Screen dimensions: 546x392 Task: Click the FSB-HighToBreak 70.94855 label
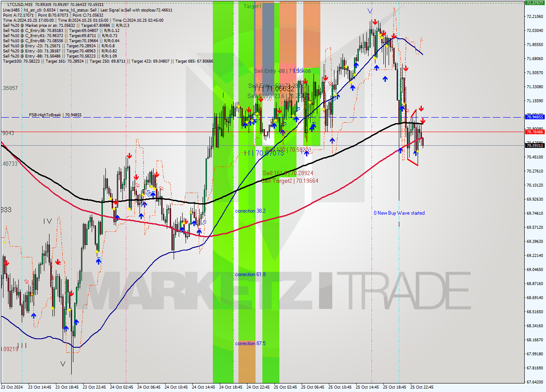(x=55, y=115)
